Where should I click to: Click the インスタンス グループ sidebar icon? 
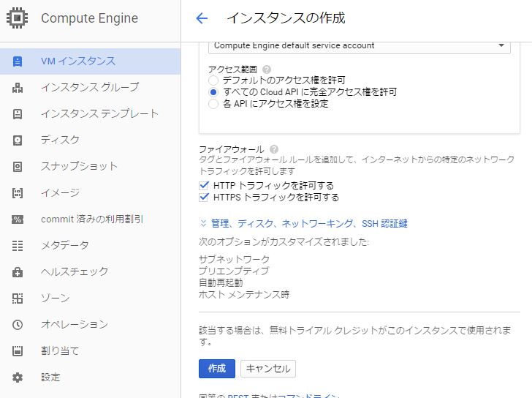[18, 88]
